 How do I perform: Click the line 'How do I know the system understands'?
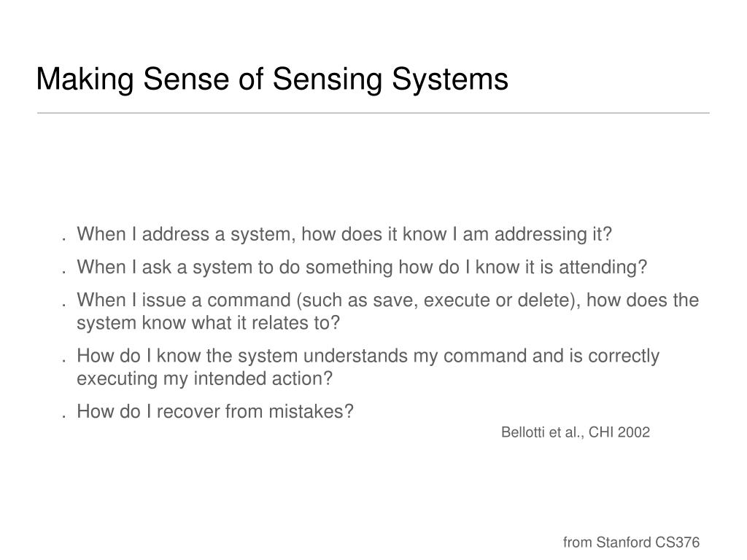coord(368,356)
